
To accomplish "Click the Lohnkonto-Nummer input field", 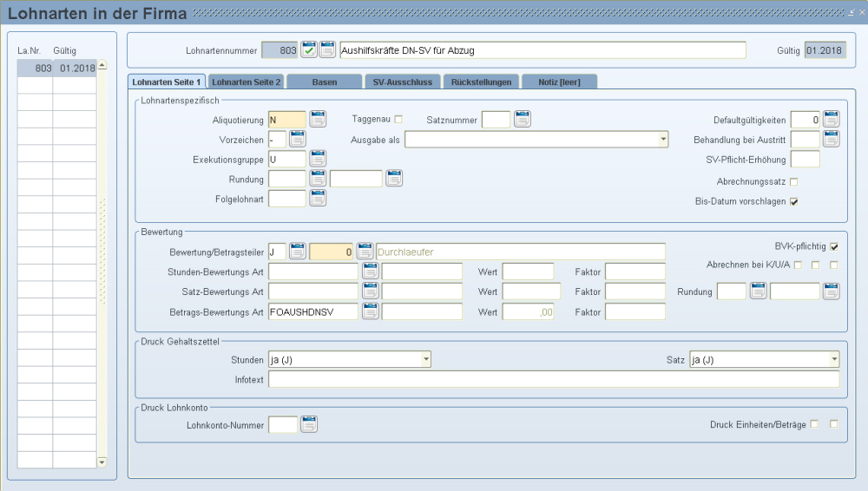I will pos(283,425).
